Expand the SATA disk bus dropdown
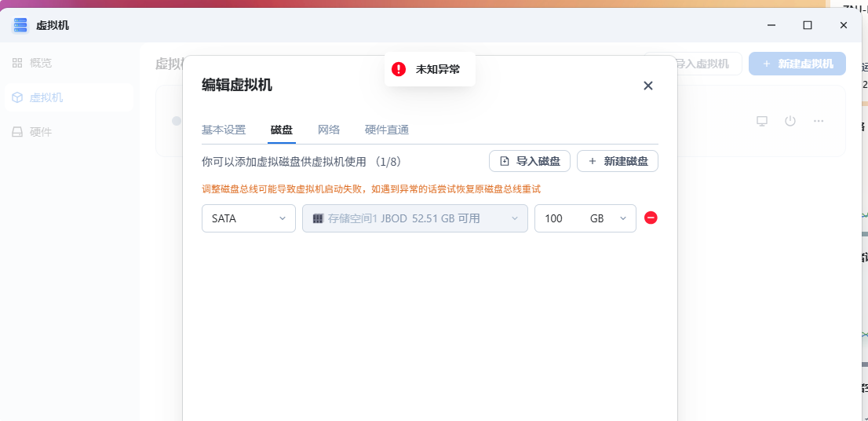The image size is (868, 421). pyautogui.click(x=249, y=218)
